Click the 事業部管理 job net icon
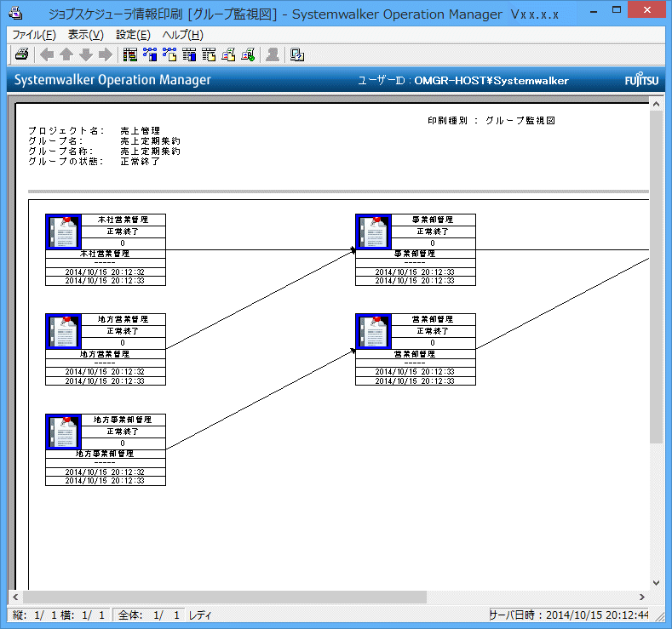672x629 pixels. tap(373, 232)
